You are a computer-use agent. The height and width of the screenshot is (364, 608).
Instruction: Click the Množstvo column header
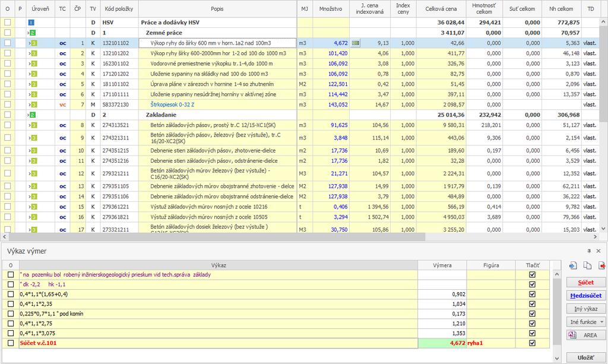(x=330, y=8)
